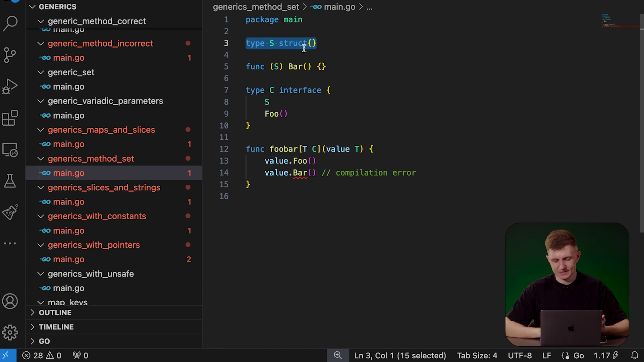Viewport: 644px width, 362px height.
Task: Click main.go breadcrumb item
Action: tap(339, 7)
